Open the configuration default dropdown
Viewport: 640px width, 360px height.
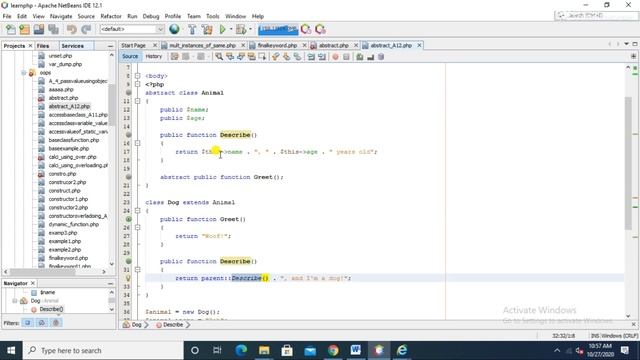pyautogui.click(x=132, y=29)
